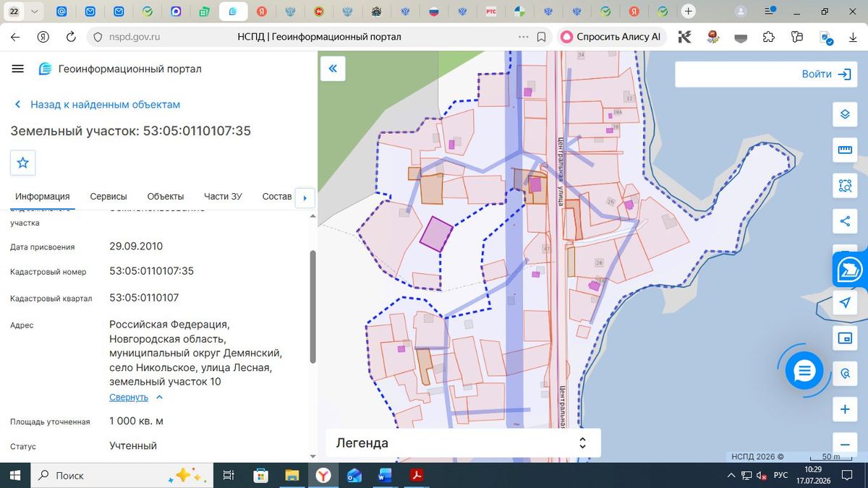Click Спросить Алису AI button
The height and width of the screenshot is (488, 868).
612,37
